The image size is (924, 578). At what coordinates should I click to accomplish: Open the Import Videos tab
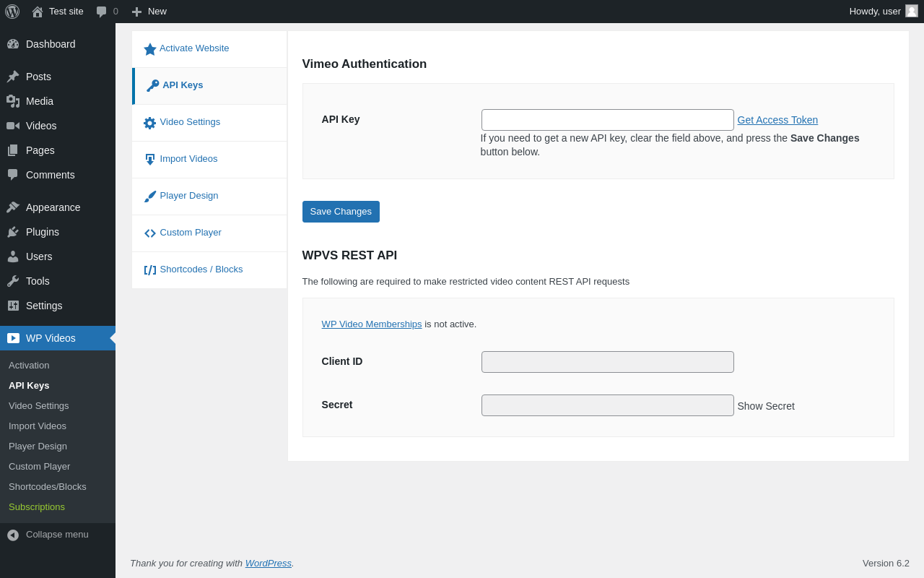coord(209,160)
